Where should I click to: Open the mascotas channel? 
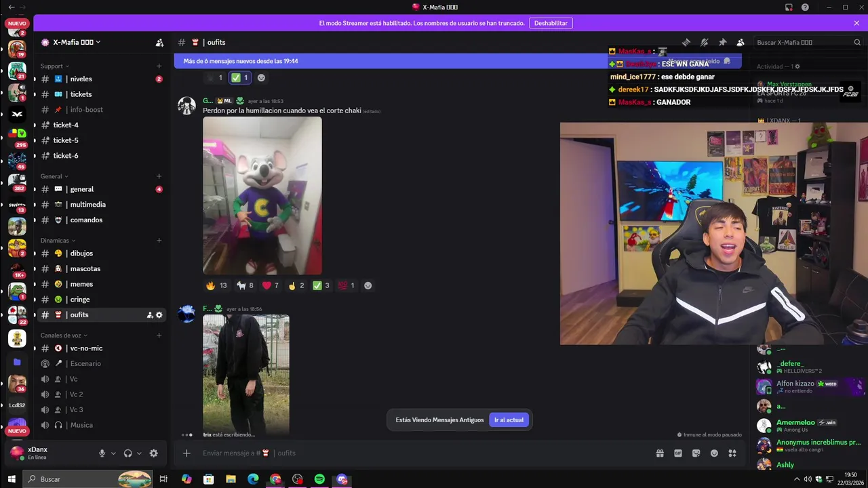102,269
